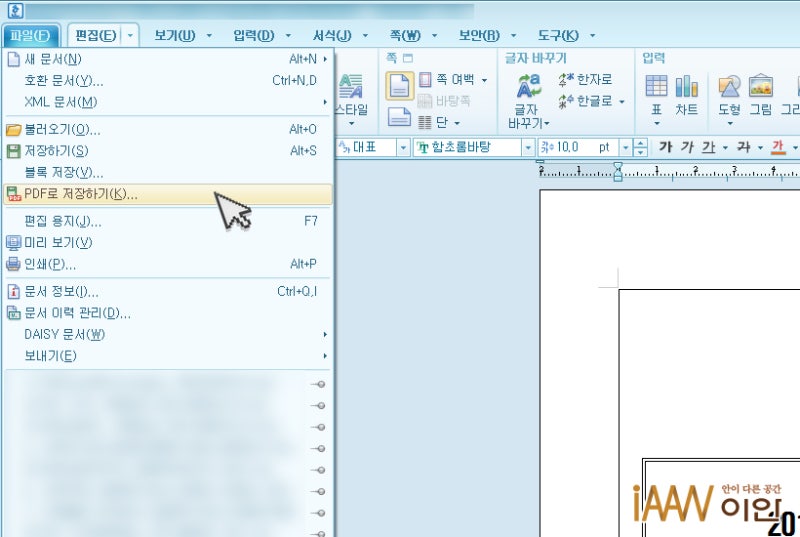
Task: Open 쪽 여백 page margins
Action: coord(447,80)
